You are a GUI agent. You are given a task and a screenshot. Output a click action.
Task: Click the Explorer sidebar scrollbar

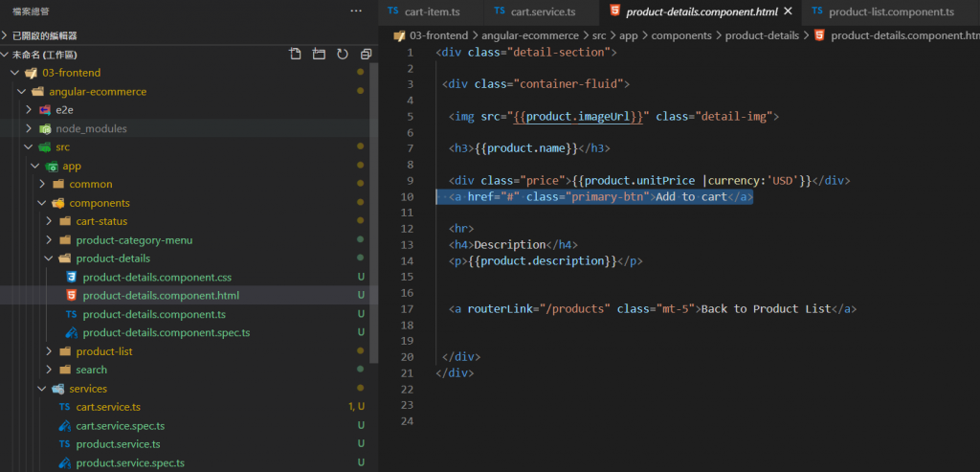(x=374, y=214)
